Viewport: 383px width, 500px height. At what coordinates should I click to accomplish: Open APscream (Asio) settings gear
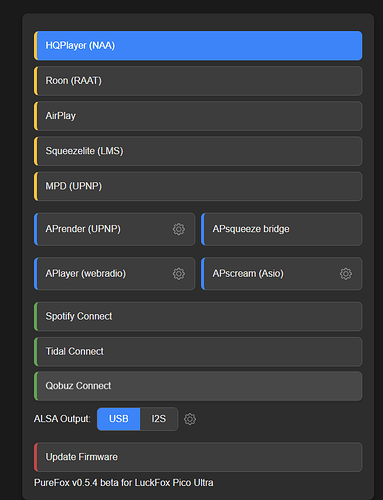346,274
